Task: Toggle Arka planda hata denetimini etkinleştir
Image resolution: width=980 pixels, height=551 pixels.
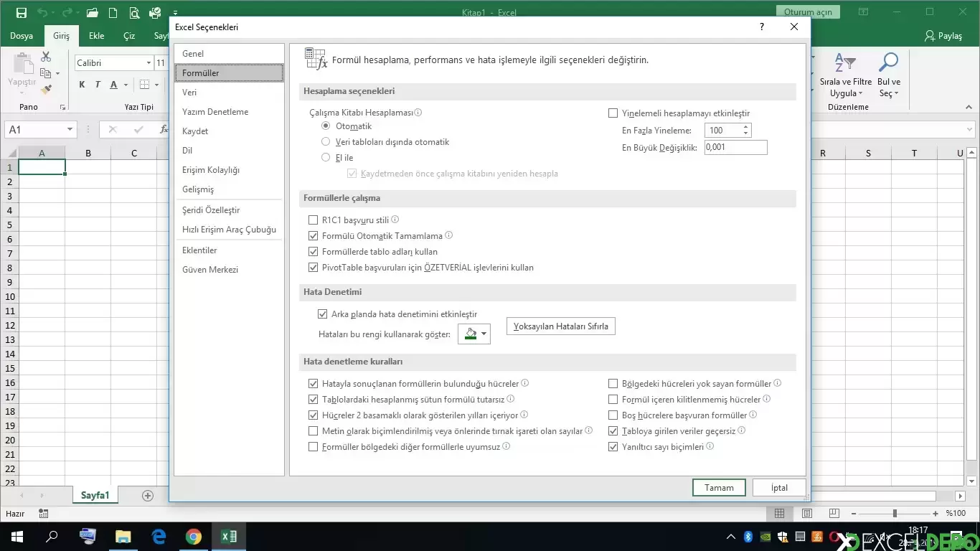Action: click(x=322, y=314)
